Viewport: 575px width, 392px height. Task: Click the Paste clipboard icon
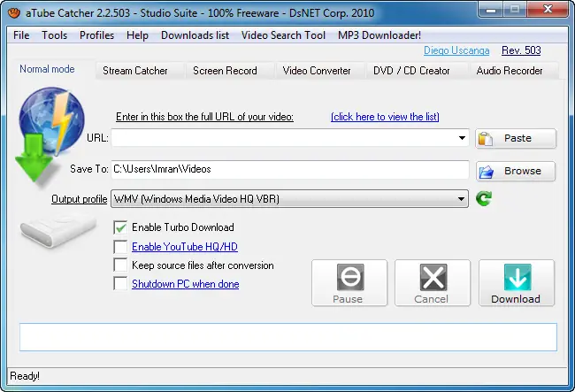[486, 139]
